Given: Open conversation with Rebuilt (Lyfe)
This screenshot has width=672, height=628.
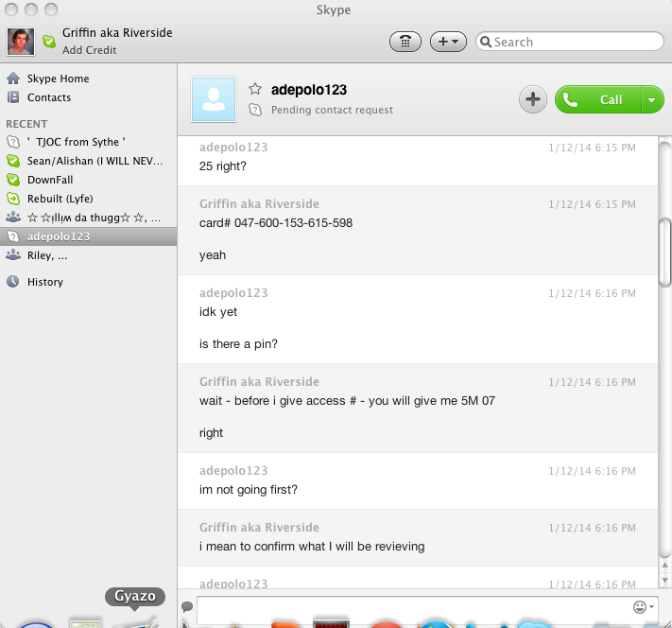Looking at the screenshot, I should pyautogui.click(x=88, y=199).
